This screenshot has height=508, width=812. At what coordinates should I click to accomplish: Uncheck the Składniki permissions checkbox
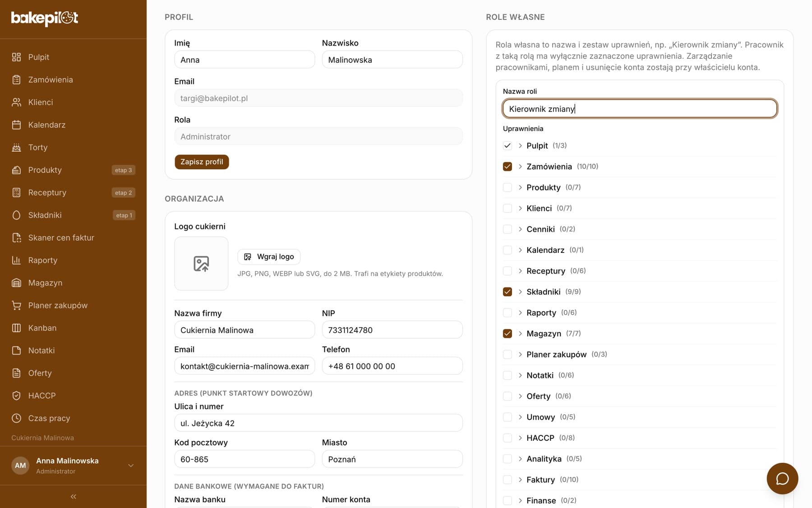[x=507, y=292]
